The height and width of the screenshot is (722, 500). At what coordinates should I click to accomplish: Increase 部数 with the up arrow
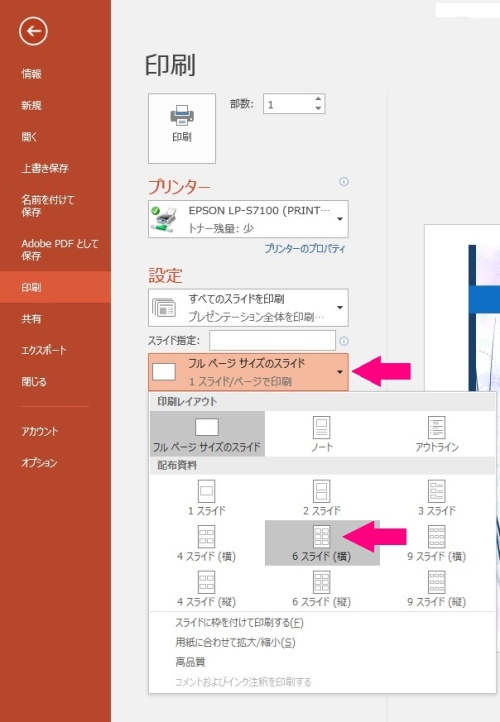(318, 99)
